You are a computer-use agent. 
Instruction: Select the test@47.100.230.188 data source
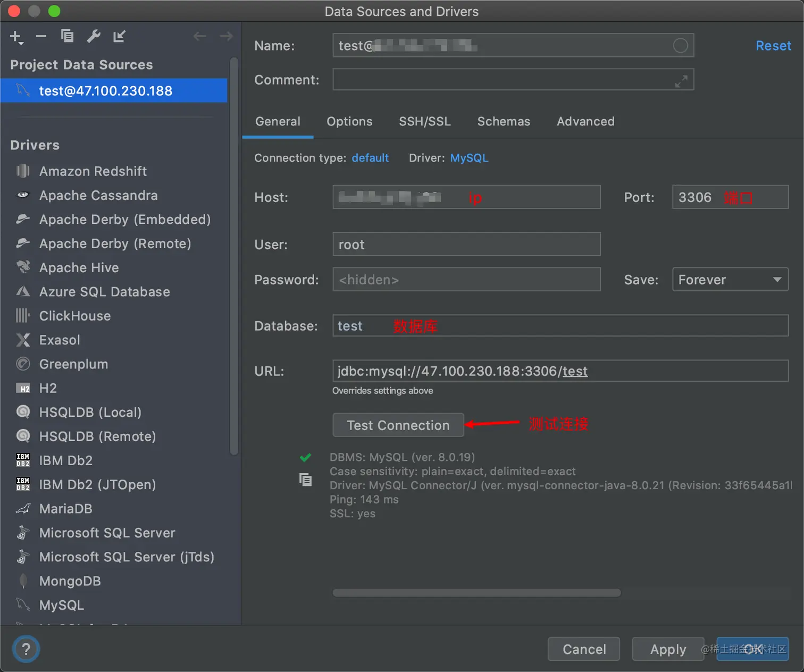tap(114, 90)
